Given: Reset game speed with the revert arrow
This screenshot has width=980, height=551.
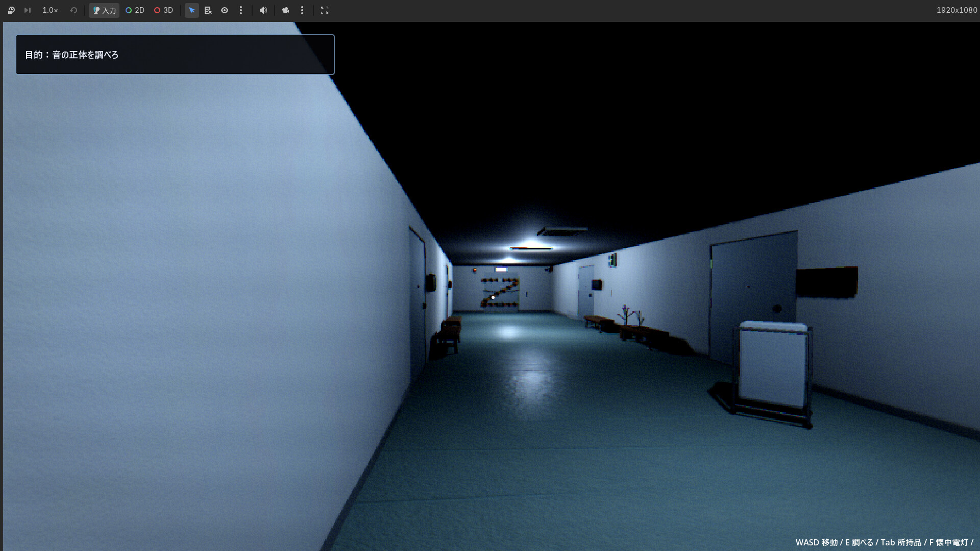Looking at the screenshot, I should [73, 10].
